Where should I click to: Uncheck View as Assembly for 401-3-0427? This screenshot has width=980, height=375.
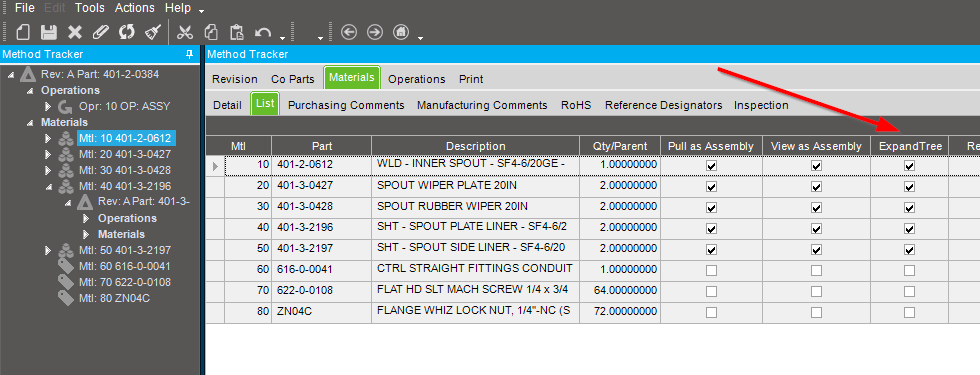pos(816,187)
